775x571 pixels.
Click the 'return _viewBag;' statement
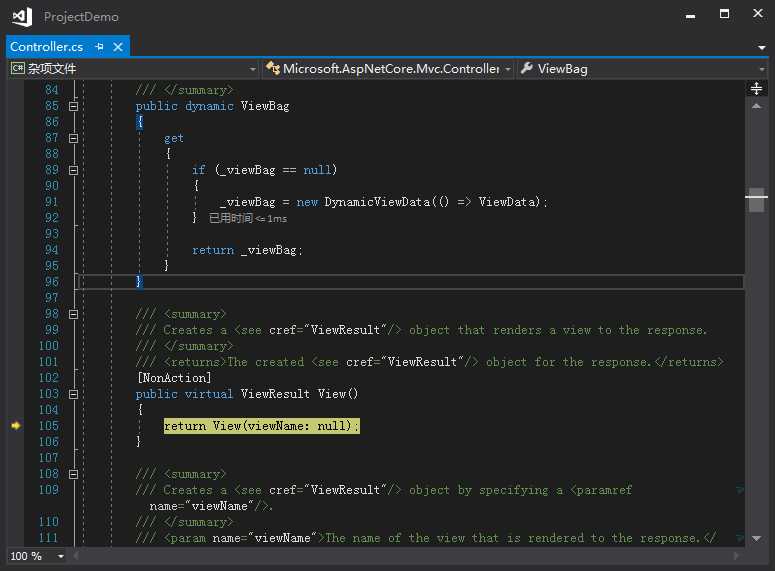click(247, 250)
